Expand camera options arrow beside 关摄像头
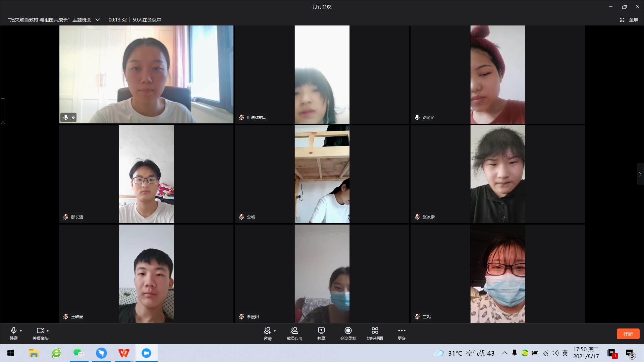Viewport: 644px width, 362px height. 48,331
